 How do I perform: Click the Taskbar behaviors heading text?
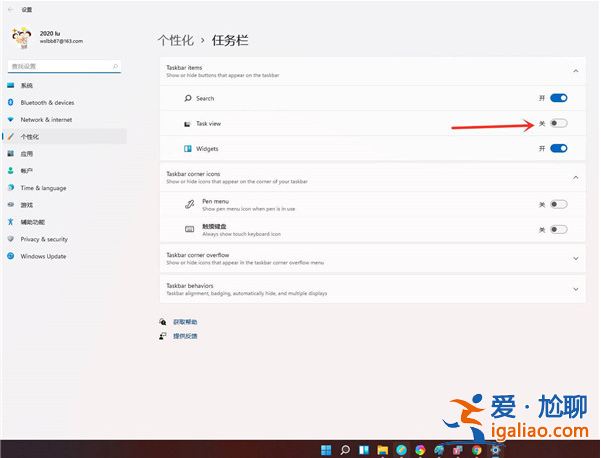click(x=190, y=286)
